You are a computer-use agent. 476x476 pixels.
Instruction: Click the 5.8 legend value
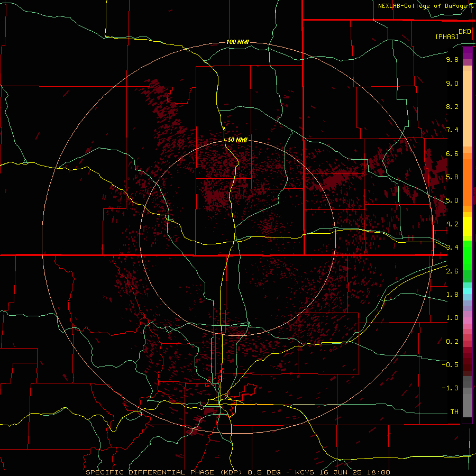click(x=452, y=177)
